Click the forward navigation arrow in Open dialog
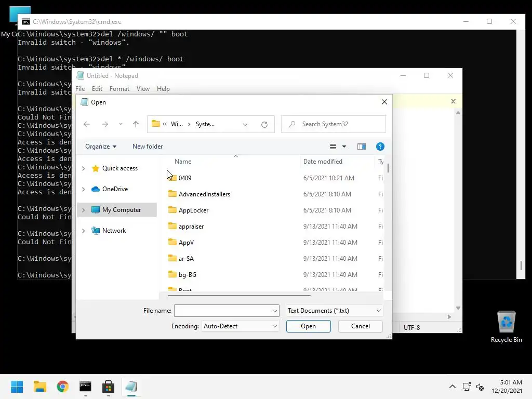Viewport: 532px width, 399px height. click(x=105, y=124)
